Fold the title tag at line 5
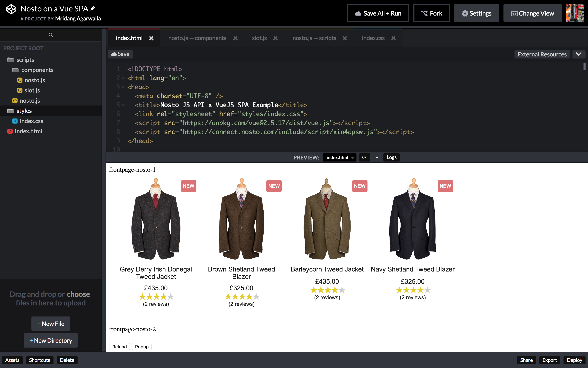The width and height of the screenshot is (588, 368). (123, 105)
